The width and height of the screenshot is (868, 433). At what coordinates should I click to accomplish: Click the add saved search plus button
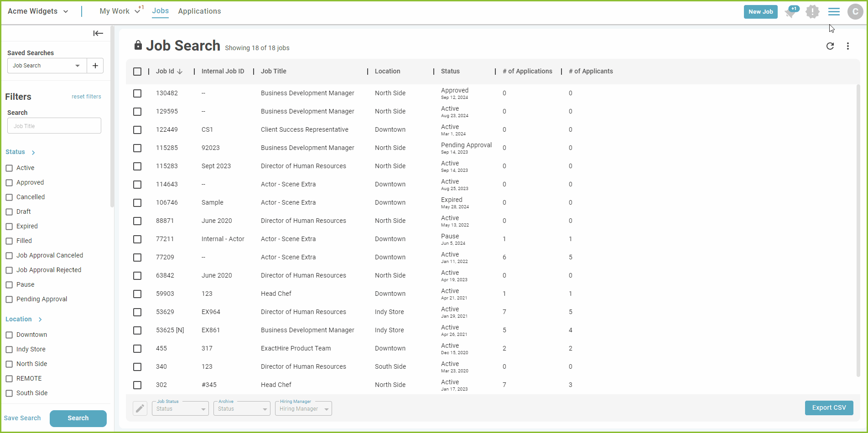95,66
